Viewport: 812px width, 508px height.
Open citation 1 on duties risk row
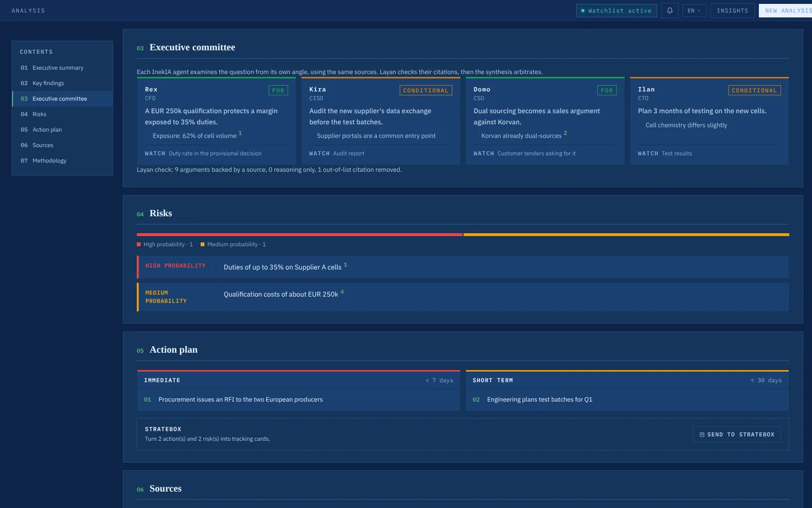click(345, 265)
